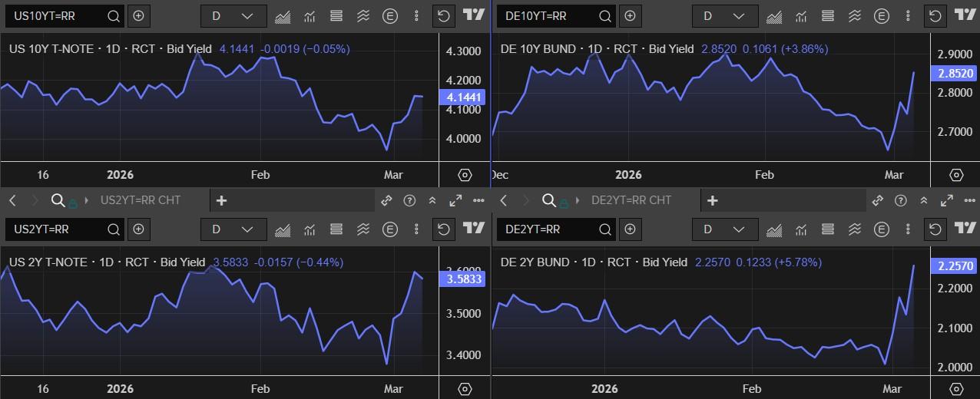Toggle fullscreen expand arrows above DE2YT chart

[946, 200]
